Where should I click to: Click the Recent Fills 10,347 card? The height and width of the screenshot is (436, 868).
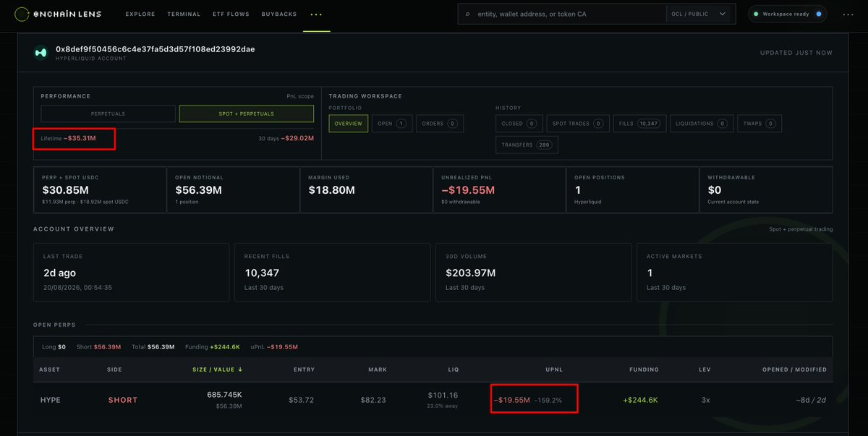[332, 272]
